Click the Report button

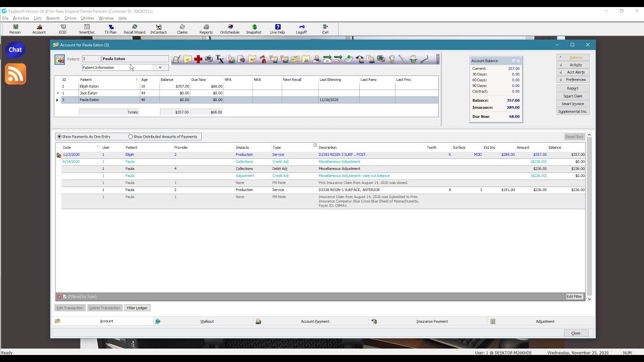coord(573,88)
